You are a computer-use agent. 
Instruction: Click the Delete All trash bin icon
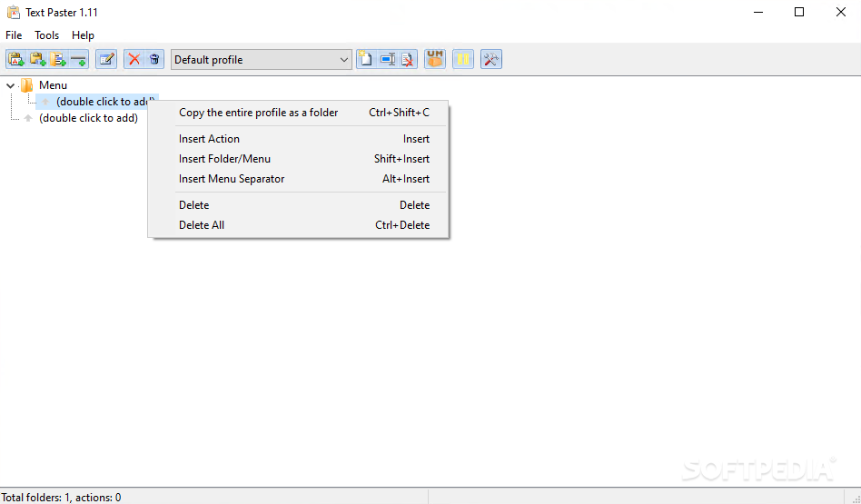tap(154, 59)
